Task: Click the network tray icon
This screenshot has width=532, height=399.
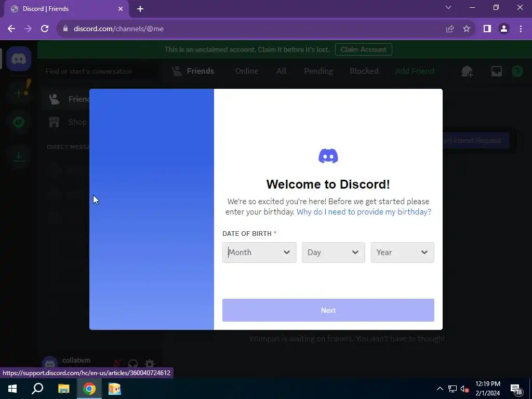Action: pos(453,389)
